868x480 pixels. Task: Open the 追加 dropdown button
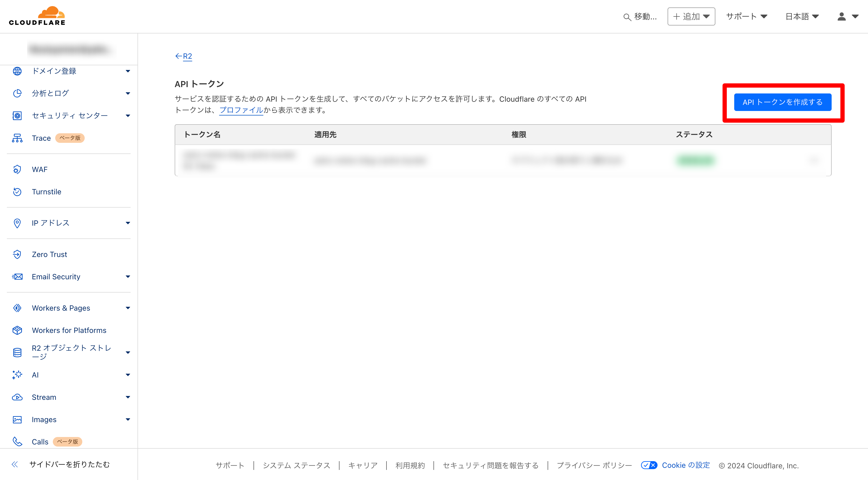pos(691,16)
